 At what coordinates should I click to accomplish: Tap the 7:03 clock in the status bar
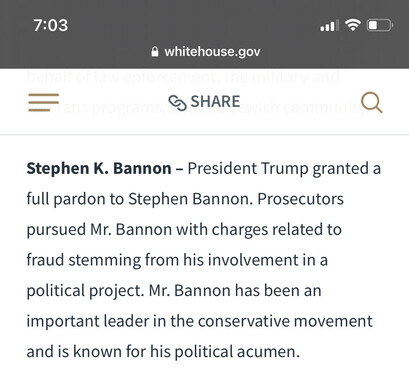[51, 25]
